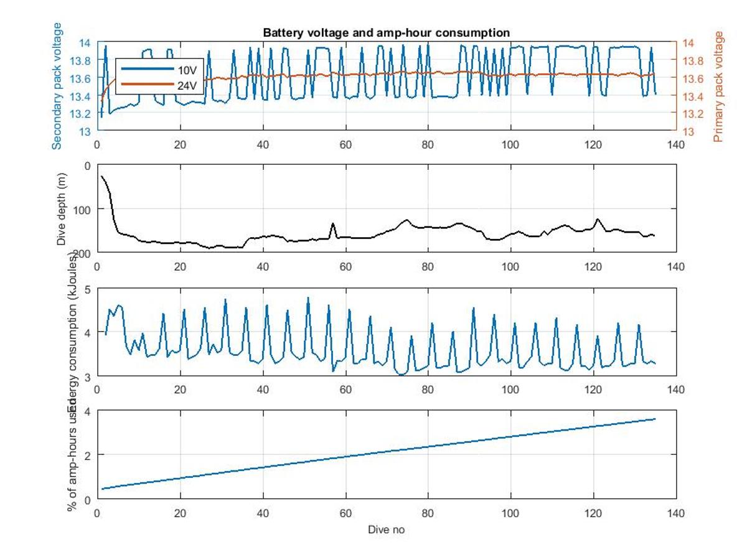The width and height of the screenshot is (747, 560).
Task: Click the "Secondary pack voltage" axis label
Action: [x=57, y=86]
